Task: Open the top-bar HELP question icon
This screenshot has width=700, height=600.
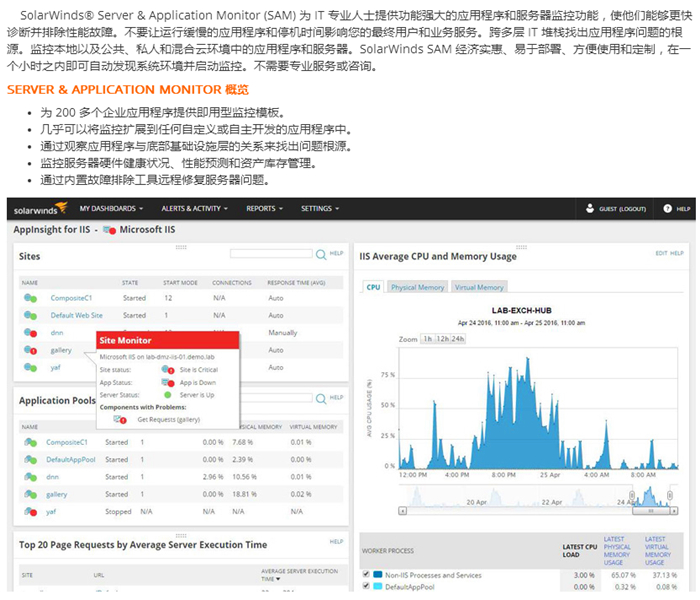Action: 667,208
